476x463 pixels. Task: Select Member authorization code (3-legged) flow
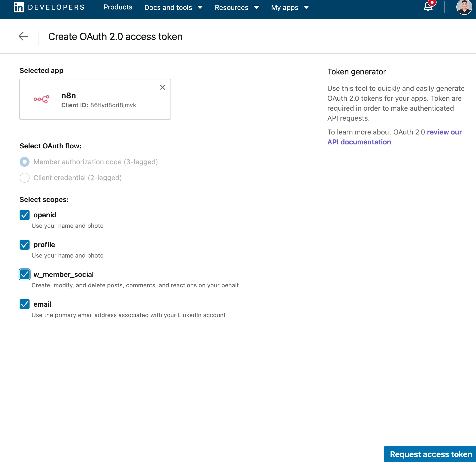25,162
